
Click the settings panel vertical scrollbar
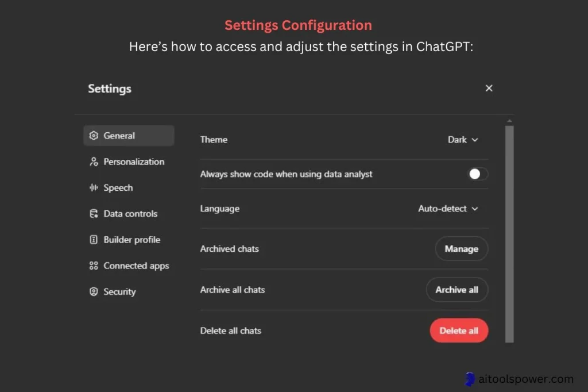[x=509, y=230]
